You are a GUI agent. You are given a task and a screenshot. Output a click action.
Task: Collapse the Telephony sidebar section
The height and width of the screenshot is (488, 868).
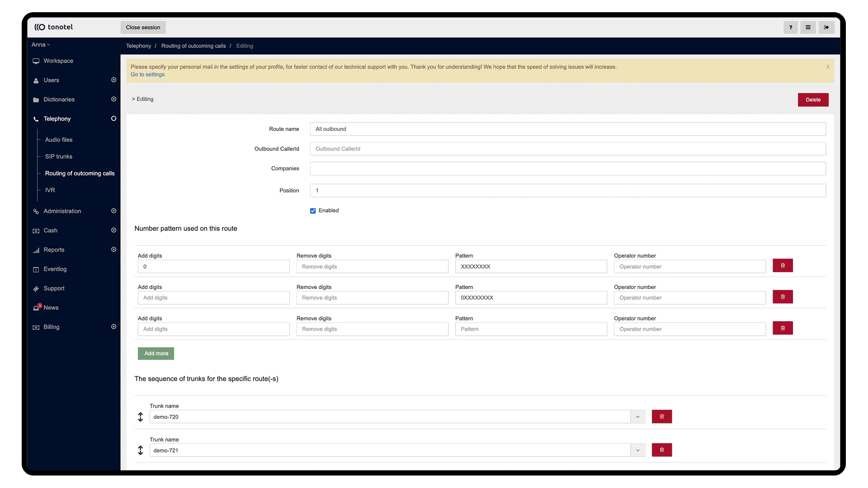point(113,119)
